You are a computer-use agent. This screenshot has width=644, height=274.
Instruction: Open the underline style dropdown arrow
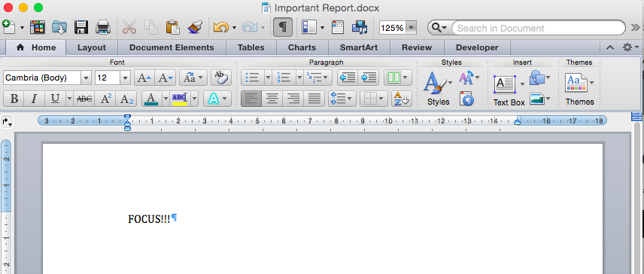click(69, 99)
